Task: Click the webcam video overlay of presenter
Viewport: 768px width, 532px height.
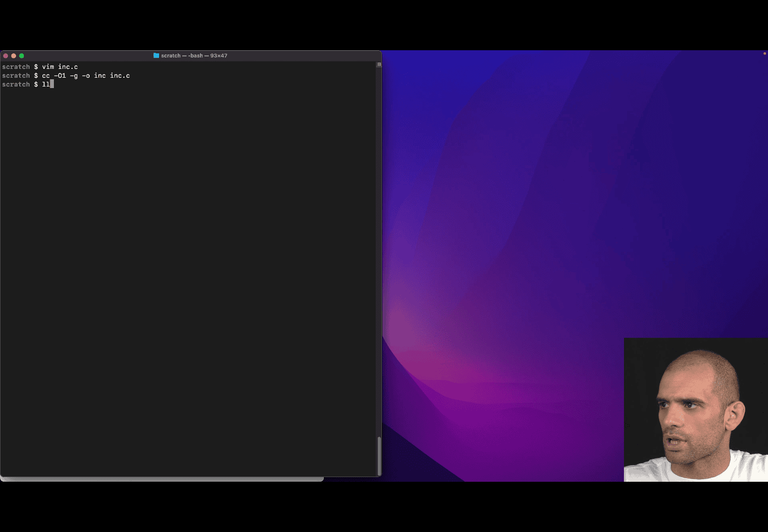Action: tap(695, 409)
